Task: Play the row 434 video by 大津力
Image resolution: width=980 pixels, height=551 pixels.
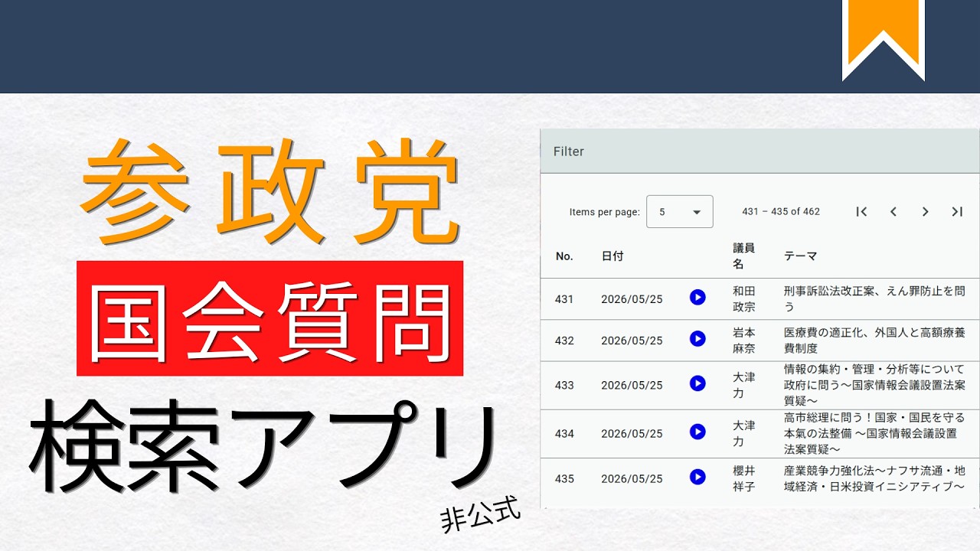Action: pos(697,432)
